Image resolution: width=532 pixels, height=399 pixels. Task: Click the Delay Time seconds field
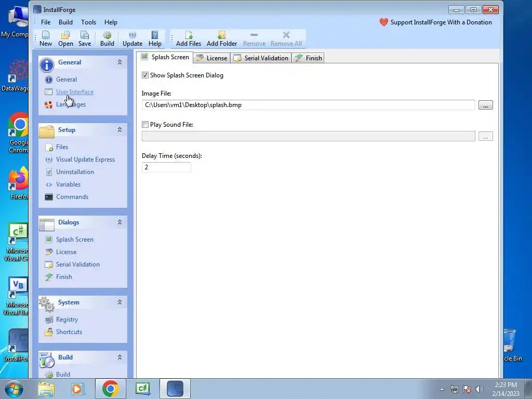(166, 167)
